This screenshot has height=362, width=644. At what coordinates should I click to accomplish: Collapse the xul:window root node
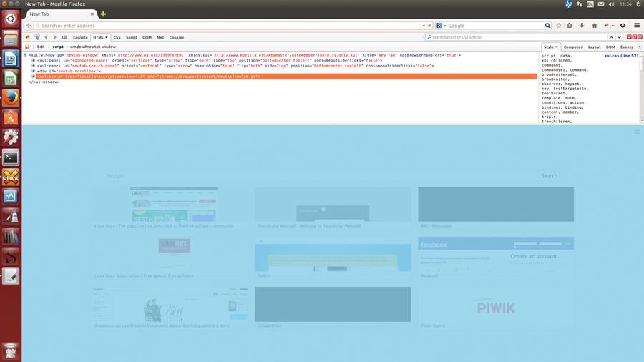[25, 55]
